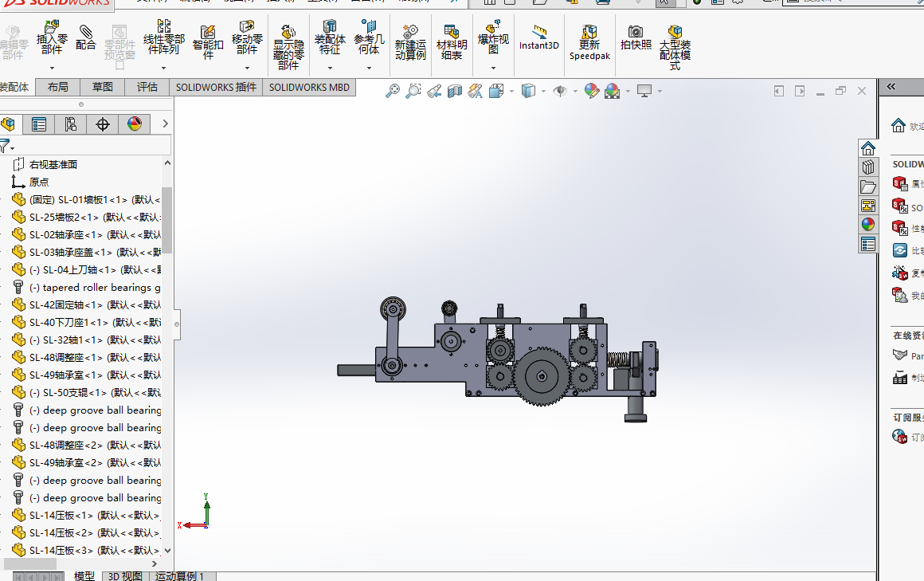Open the SOLIDWORKS MBD tab

coord(309,88)
